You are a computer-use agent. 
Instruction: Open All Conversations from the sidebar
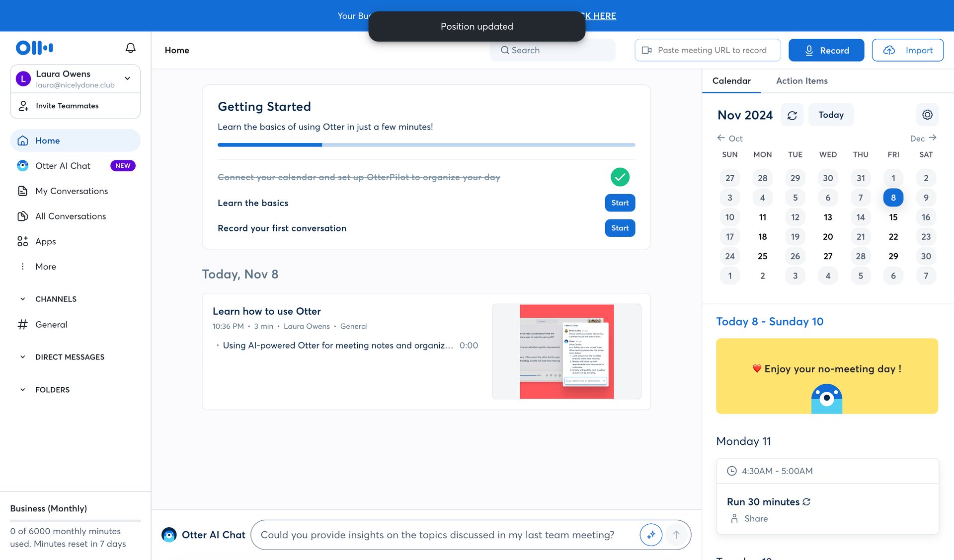[70, 216]
